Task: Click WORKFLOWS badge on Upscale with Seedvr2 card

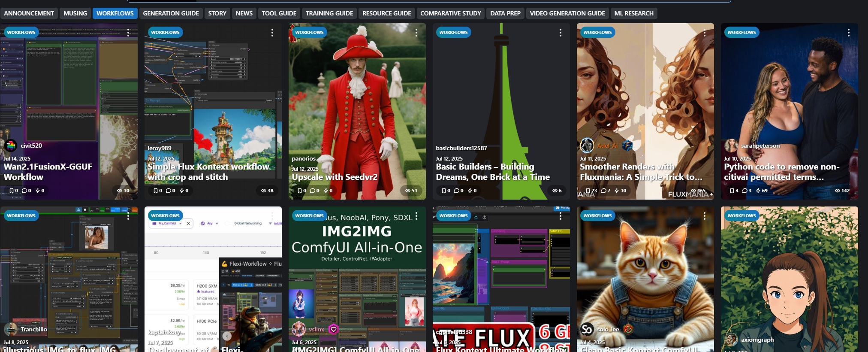Action: [309, 32]
